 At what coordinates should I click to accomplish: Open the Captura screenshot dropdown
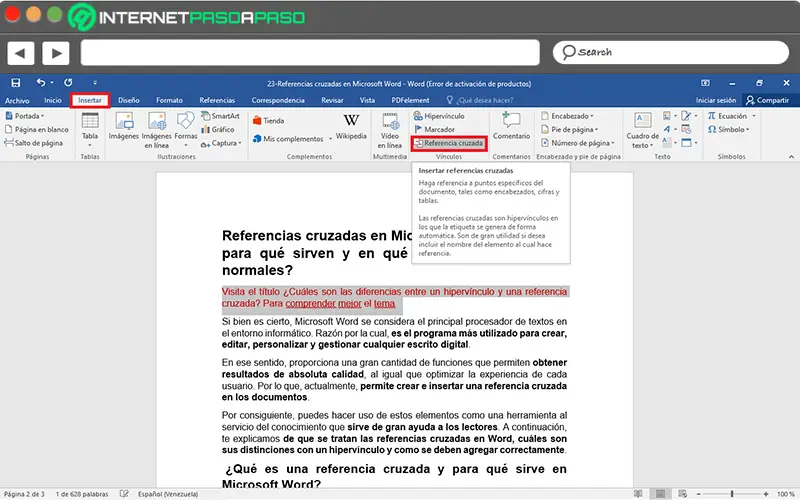click(x=221, y=143)
